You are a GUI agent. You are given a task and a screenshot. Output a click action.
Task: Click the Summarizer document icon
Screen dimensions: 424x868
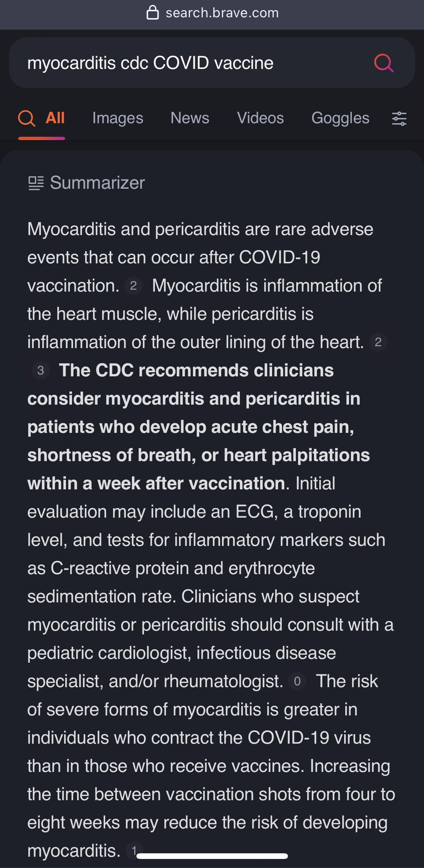pos(36,183)
